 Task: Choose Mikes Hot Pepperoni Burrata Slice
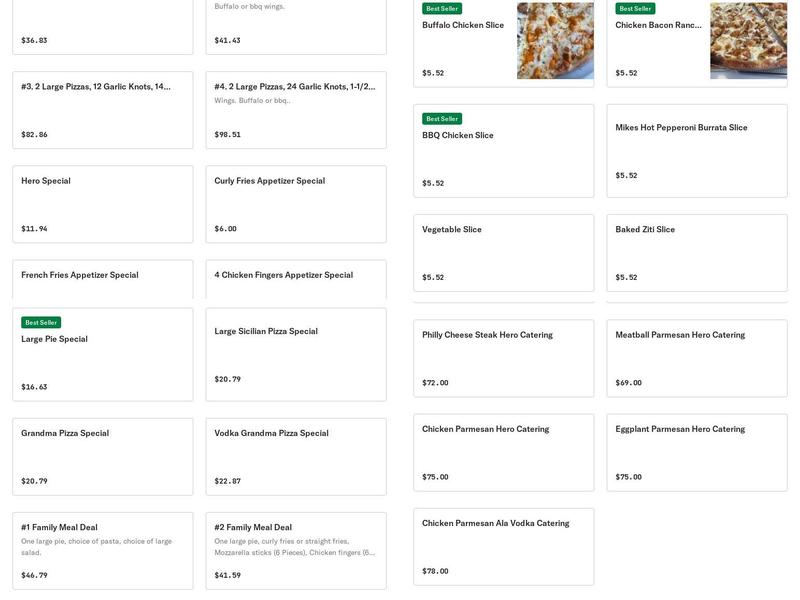[x=696, y=150]
